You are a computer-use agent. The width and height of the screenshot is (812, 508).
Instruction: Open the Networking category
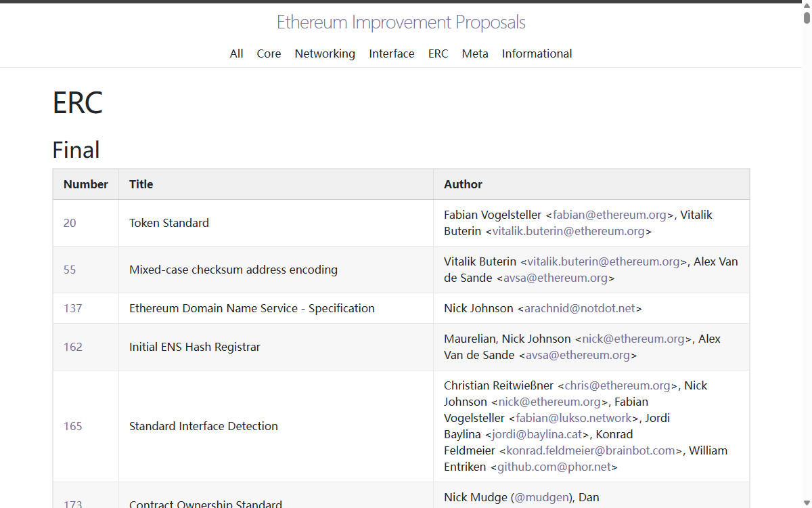click(325, 54)
